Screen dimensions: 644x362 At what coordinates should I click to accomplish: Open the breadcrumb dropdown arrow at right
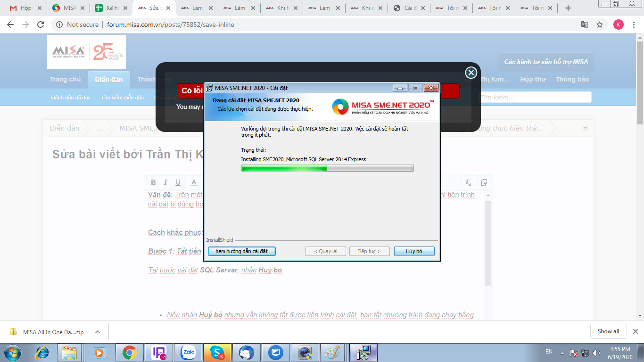click(x=586, y=128)
